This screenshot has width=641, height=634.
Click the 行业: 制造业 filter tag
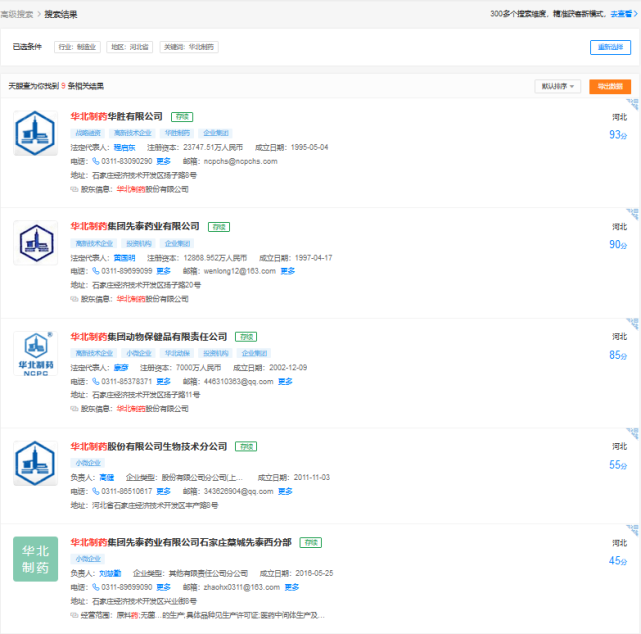(77, 47)
